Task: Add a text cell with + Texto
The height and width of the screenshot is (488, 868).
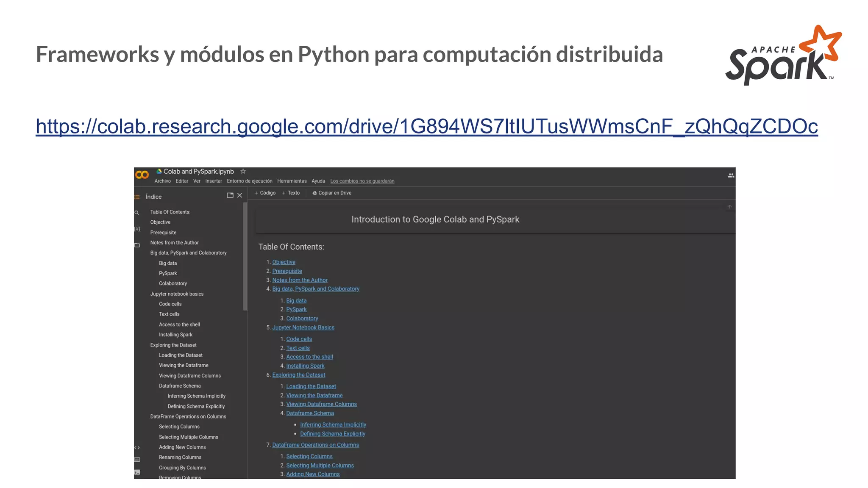Action: coord(291,193)
